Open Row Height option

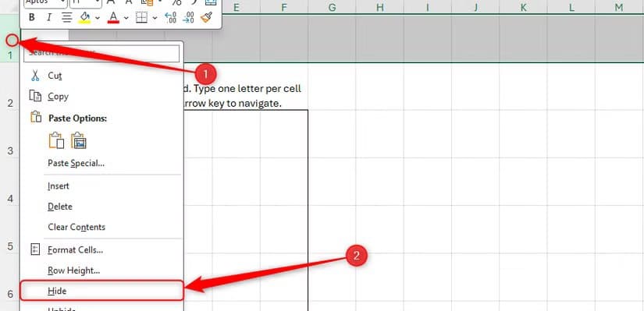pyautogui.click(x=101, y=270)
